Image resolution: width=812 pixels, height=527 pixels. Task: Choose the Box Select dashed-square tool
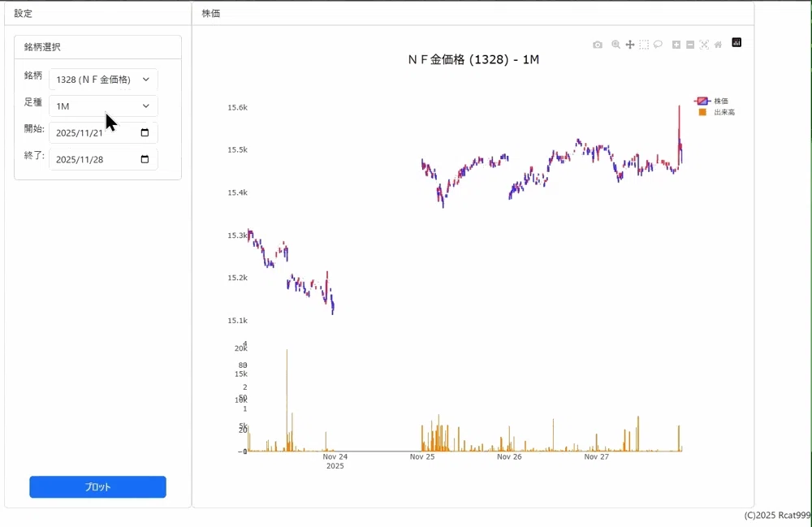pyautogui.click(x=644, y=45)
